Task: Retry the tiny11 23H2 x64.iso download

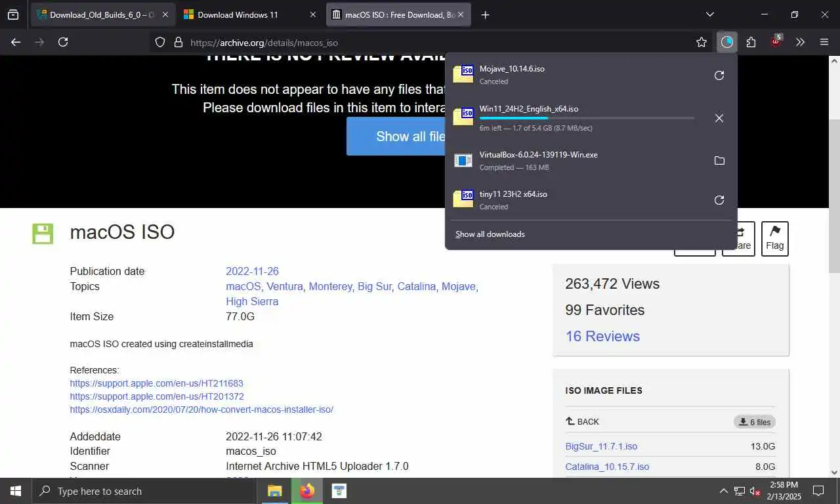Action: [x=719, y=200]
